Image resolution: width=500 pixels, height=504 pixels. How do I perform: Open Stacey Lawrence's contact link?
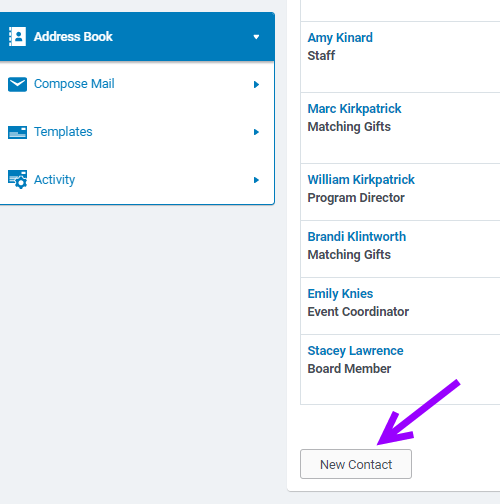[355, 351]
